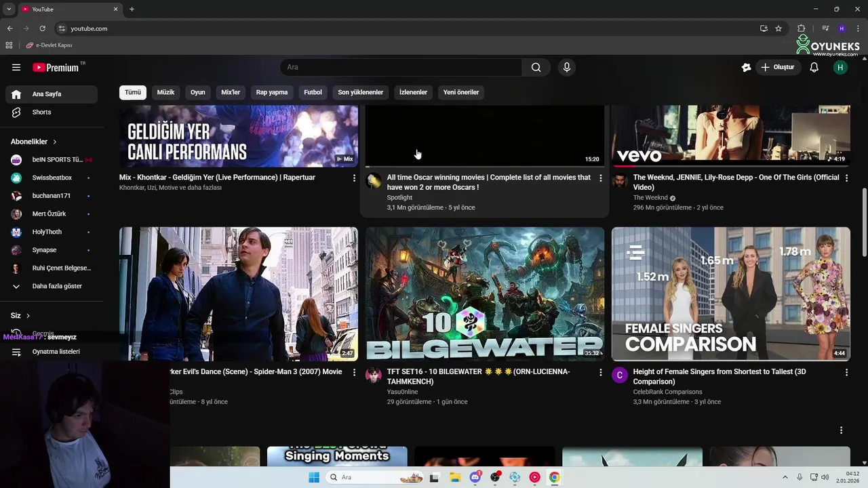Open YouTube notifications bell
Screen dimensions: 868x488
(x=814, y=67)
